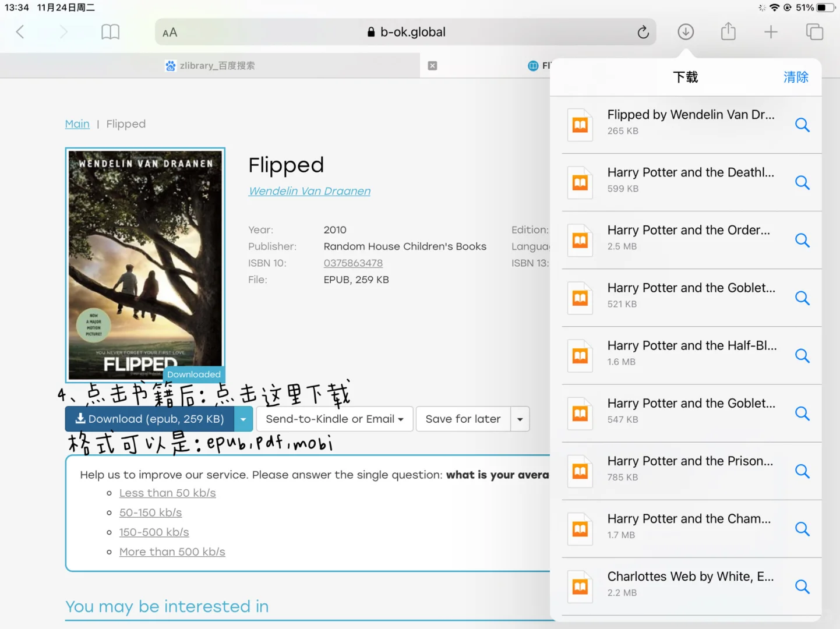Open the AA reader text settings

click(x=170, y=33)
